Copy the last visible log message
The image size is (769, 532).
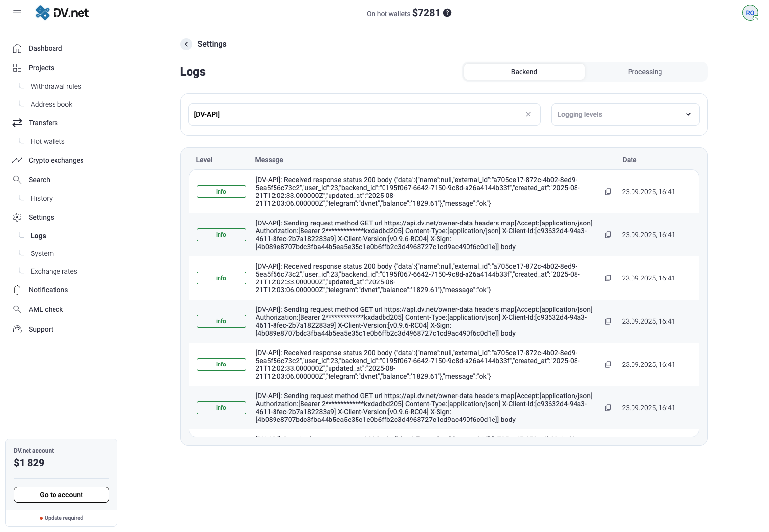pos(608,408)
